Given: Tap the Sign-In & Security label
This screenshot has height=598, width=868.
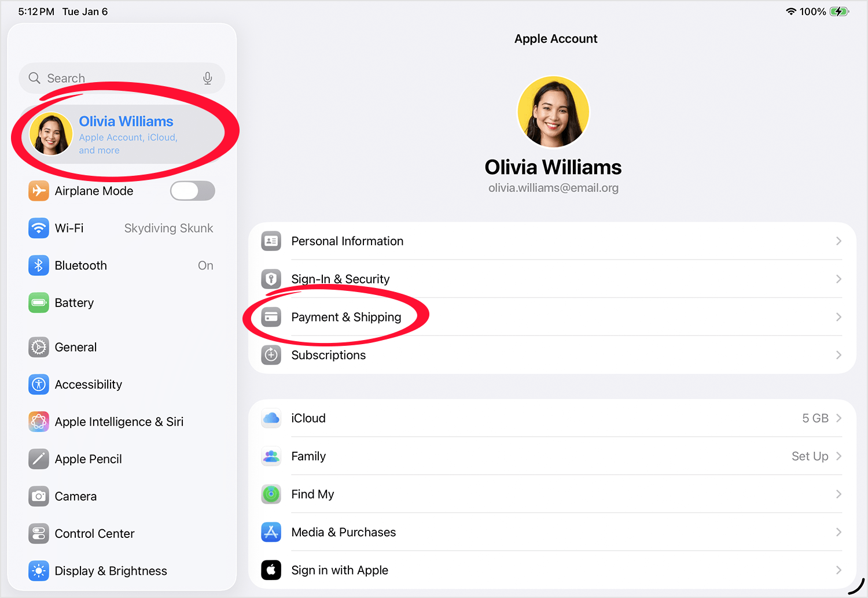Looking at the screenshot, I should (x=340, y=279).
